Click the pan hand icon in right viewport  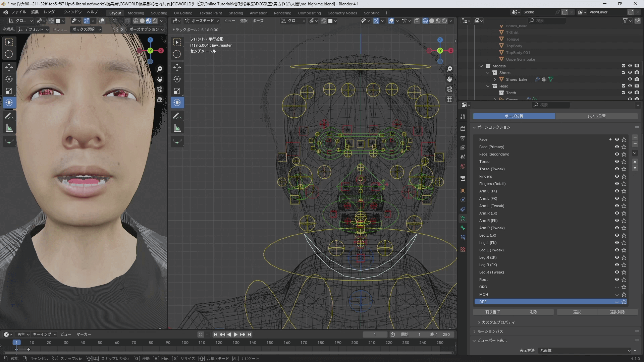click(449, 79)
